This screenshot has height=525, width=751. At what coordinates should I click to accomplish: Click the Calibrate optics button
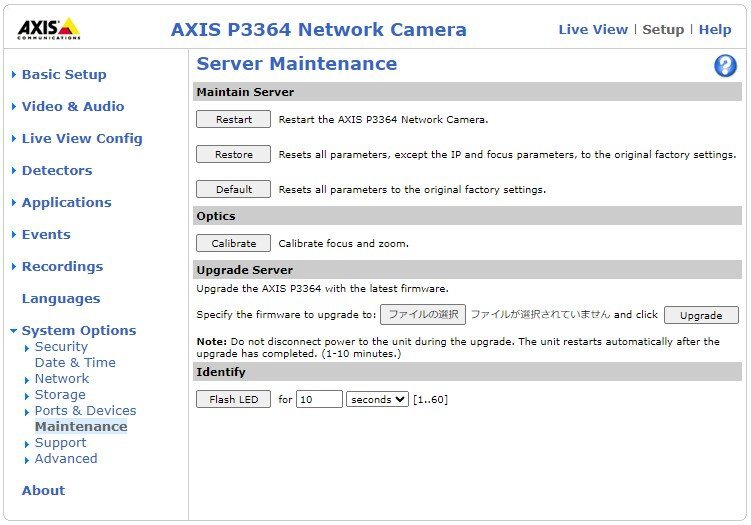click(x=233, y=243)
